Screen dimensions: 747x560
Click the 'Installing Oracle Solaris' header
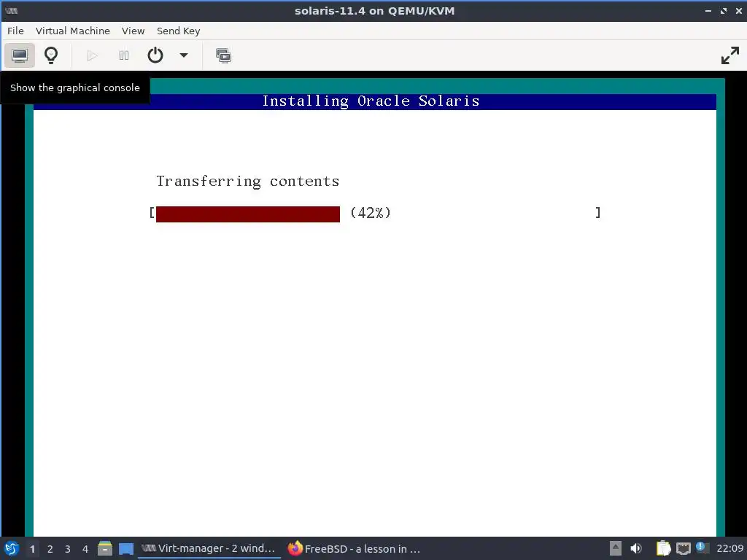(x=371, y=101)
